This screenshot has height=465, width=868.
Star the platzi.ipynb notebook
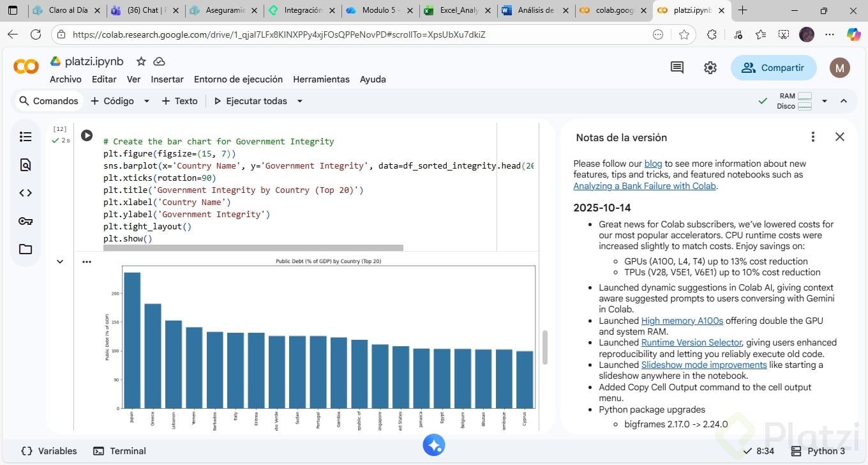tap(141, 61)
